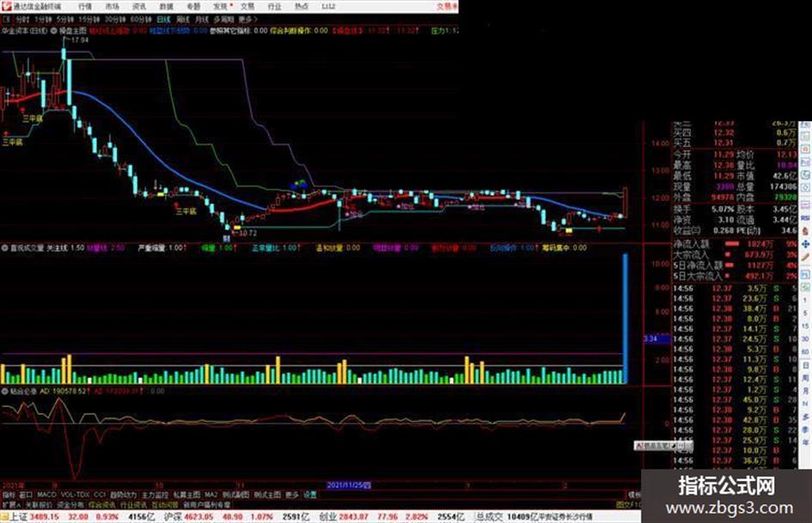This screenshot has width=812, height=523.
Task: Expand 更多 in the bottom indicator bar
Action: (292, 495)
